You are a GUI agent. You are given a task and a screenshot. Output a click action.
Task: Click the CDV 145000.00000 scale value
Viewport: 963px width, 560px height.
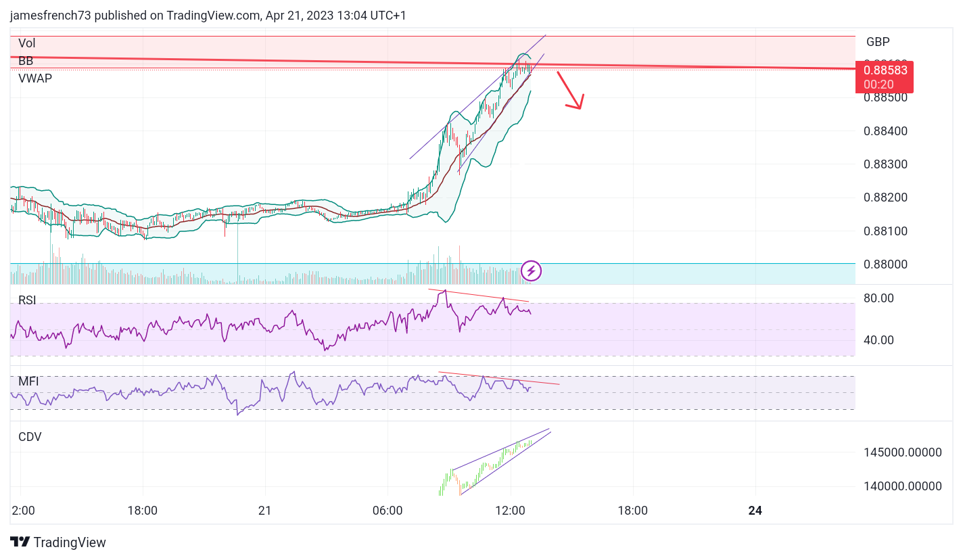(902, 452)
